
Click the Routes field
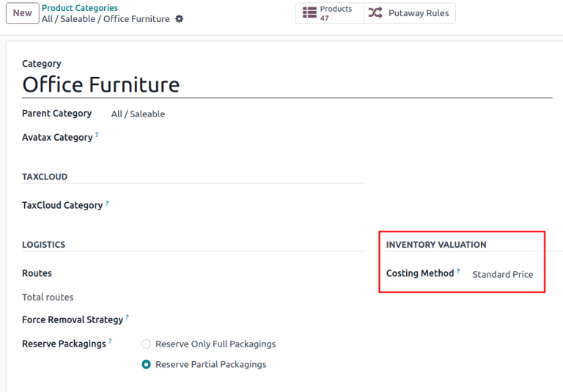coord(235,273)
